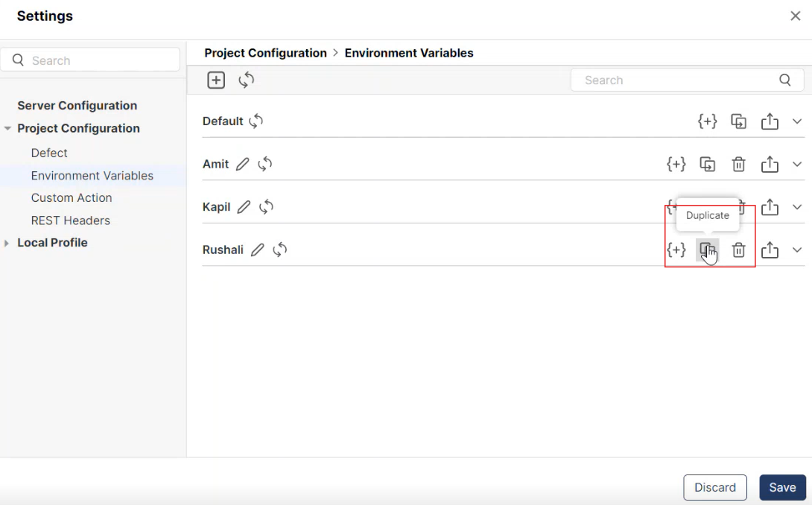Open Local Profile settings
The height and width of the screenshot is (505, 812).
point(52,243)
